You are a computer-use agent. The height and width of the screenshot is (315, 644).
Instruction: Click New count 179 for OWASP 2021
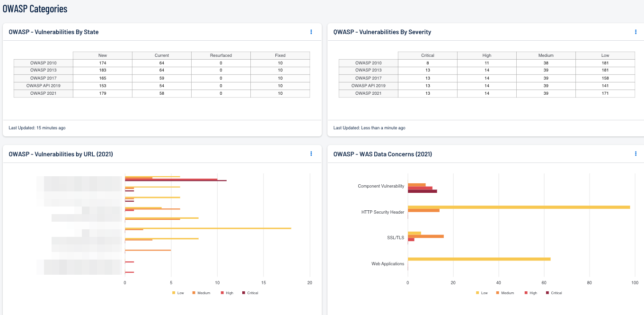coord(103,93)
